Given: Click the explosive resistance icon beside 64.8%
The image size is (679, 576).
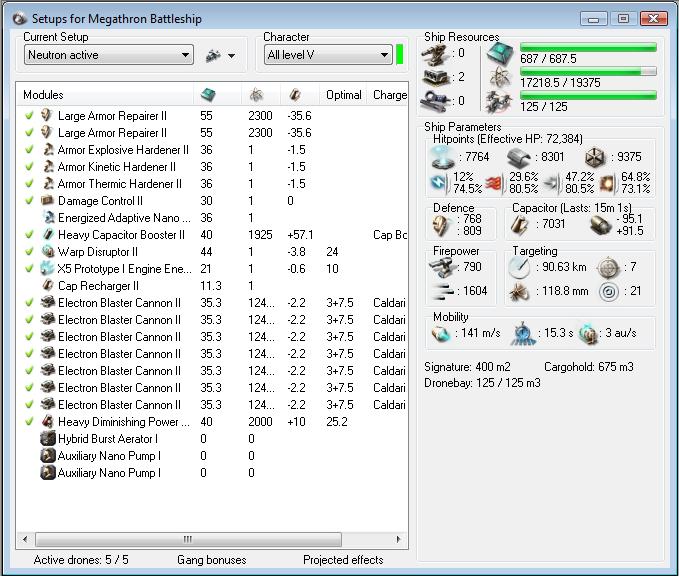Looking at the screenshot, I should point(608,184).
